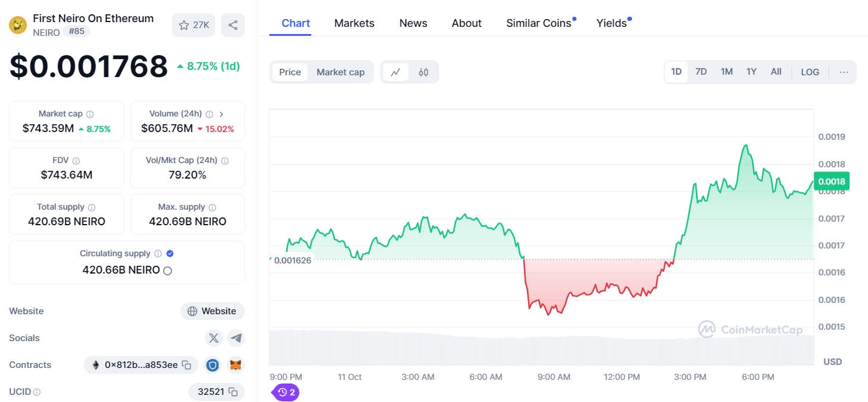Select the line chart icon
This screenshot has height=402, width=868.
(397, 71)
